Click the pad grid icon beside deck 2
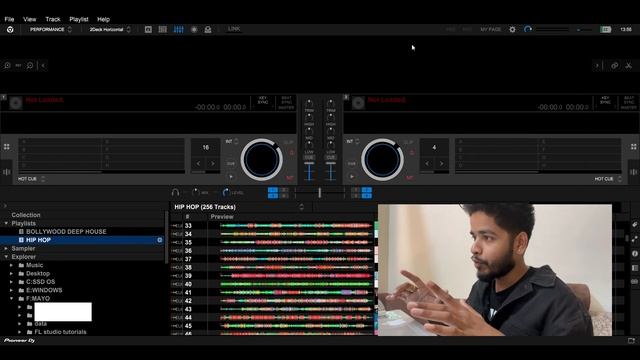Viewport: 640px width, 360px height. (x=633, y=147)
